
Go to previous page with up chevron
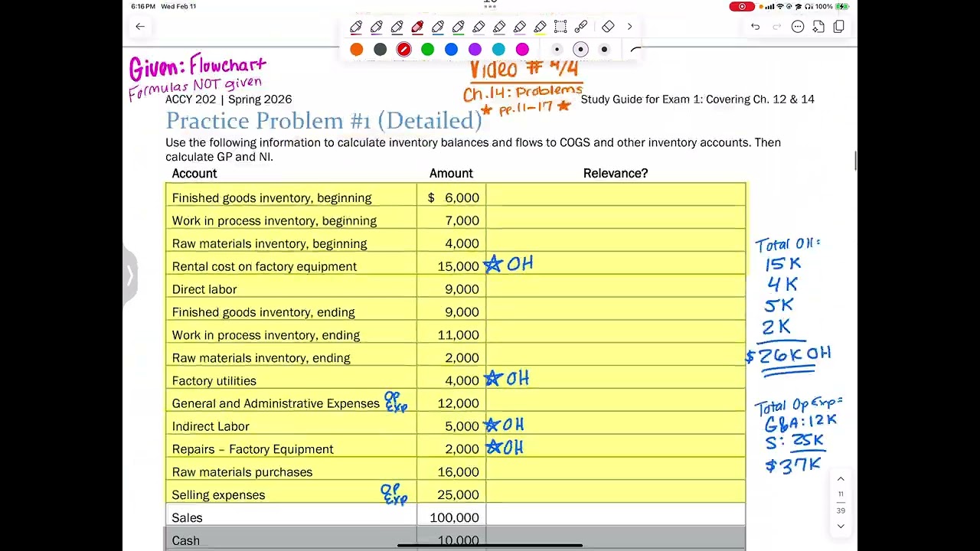[841, 479]
